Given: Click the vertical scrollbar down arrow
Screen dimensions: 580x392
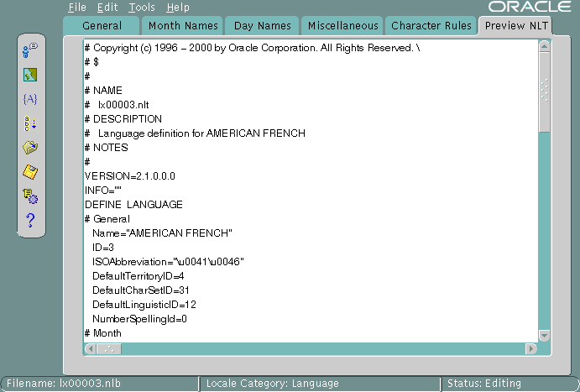Looking at the screenshot, I should coord(544,335).
